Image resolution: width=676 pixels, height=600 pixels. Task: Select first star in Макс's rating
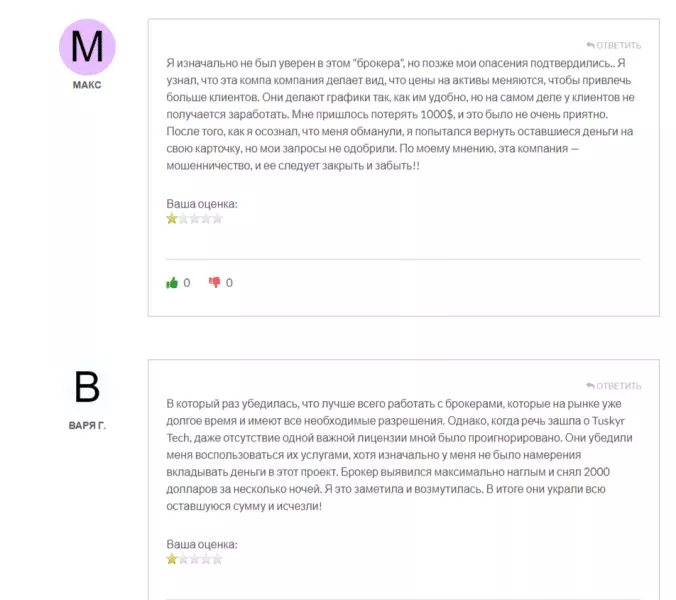(x=172, y=219)
